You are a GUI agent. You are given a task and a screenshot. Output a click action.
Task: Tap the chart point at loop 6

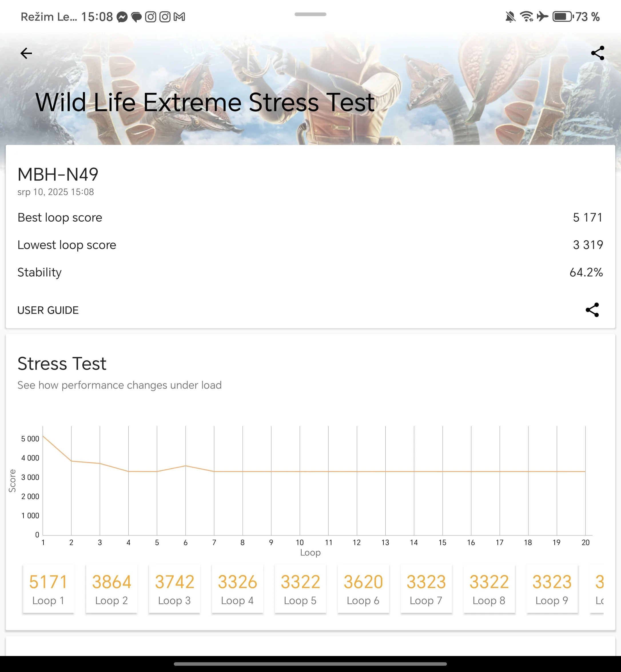click(x=186, y=466)
